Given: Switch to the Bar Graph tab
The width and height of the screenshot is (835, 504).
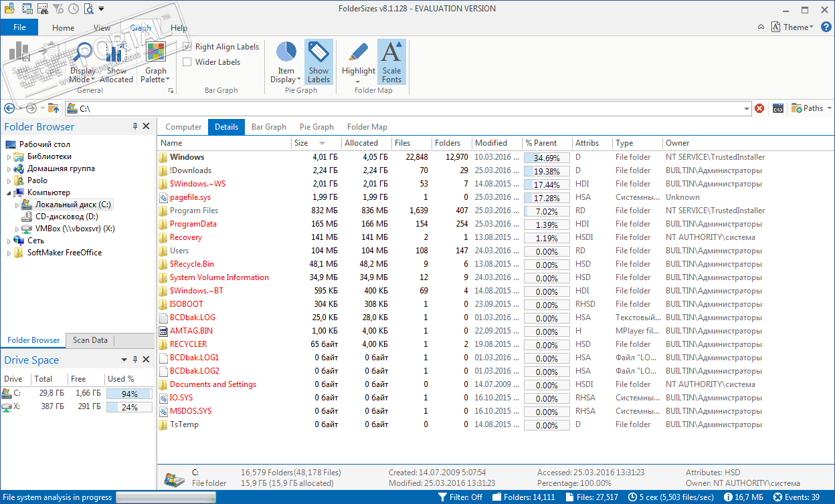Looking at the screenshot, I should 269,127.
